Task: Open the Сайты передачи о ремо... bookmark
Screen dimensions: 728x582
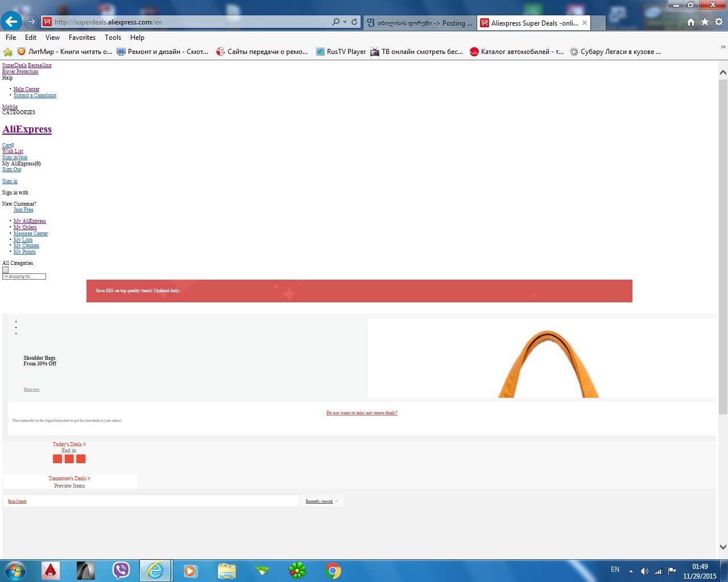Action: click(x=262, y=52)
